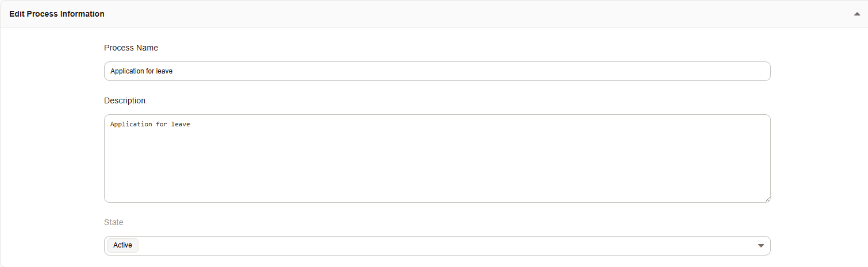Grab the Description textarea resize handle
The height and width of the screenshot is (267, 868).
pos(767,199)
